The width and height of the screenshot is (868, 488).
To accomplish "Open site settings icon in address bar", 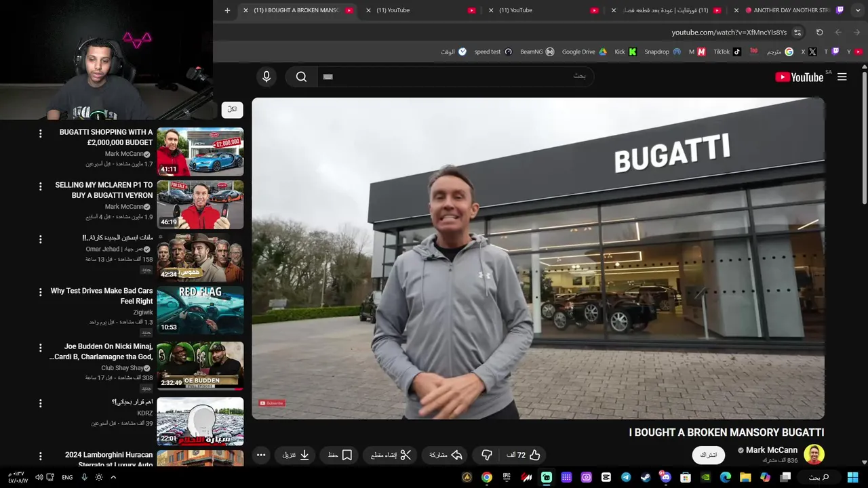I will 797,32.
